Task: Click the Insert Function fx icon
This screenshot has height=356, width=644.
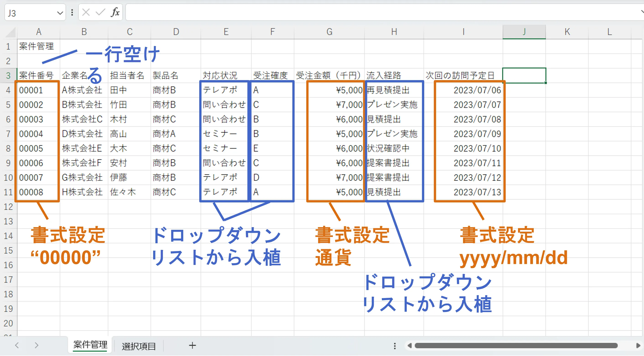Action: point(115,12)
